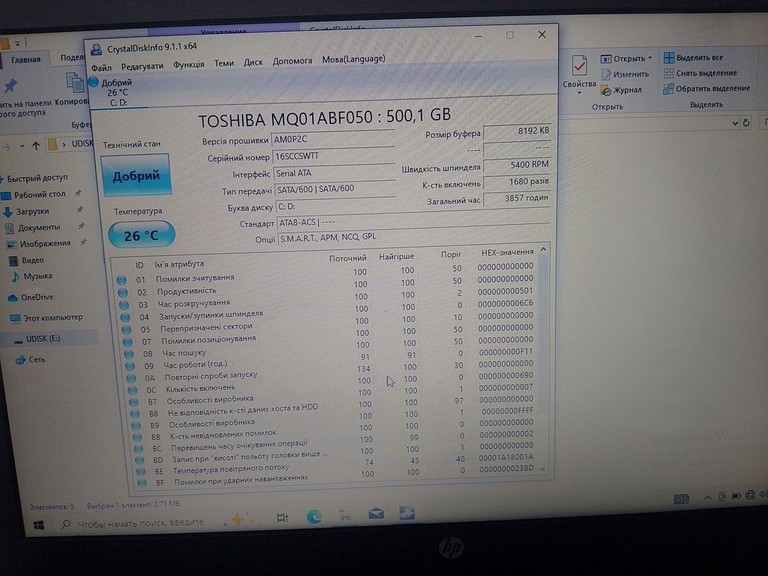Click status icon for 0A Повторні спроби запуску
Viewport: 768px width, 576px height.
(x=131, y=378)
